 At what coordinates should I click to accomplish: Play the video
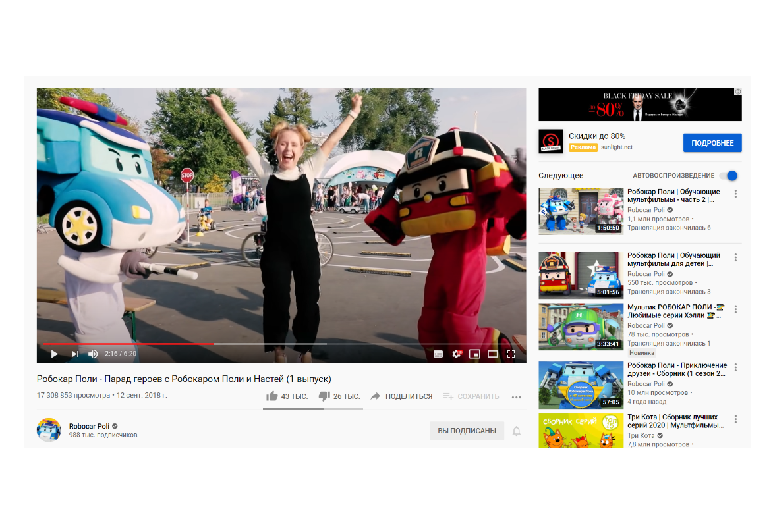click(55, 354)
